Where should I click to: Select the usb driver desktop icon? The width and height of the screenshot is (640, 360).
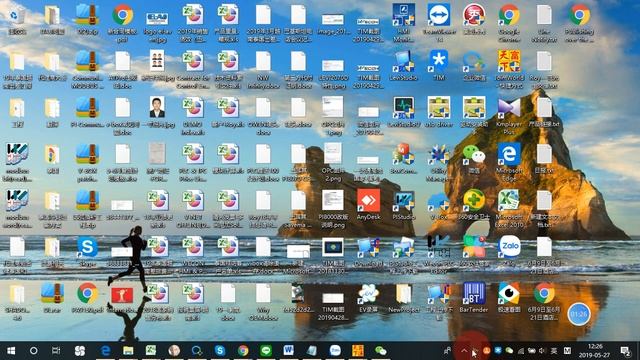click(439, 109)
